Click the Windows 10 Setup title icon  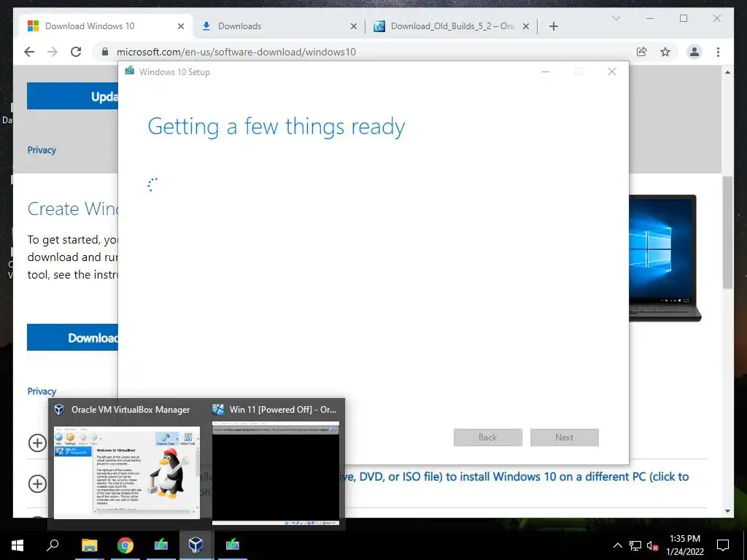(130, 71)
